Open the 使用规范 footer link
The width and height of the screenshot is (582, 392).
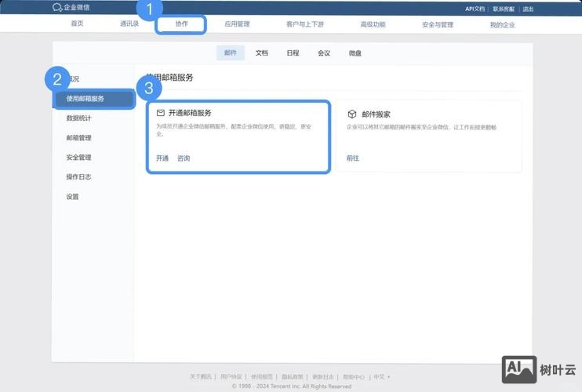pyautogui.click(x=262, y=377)
